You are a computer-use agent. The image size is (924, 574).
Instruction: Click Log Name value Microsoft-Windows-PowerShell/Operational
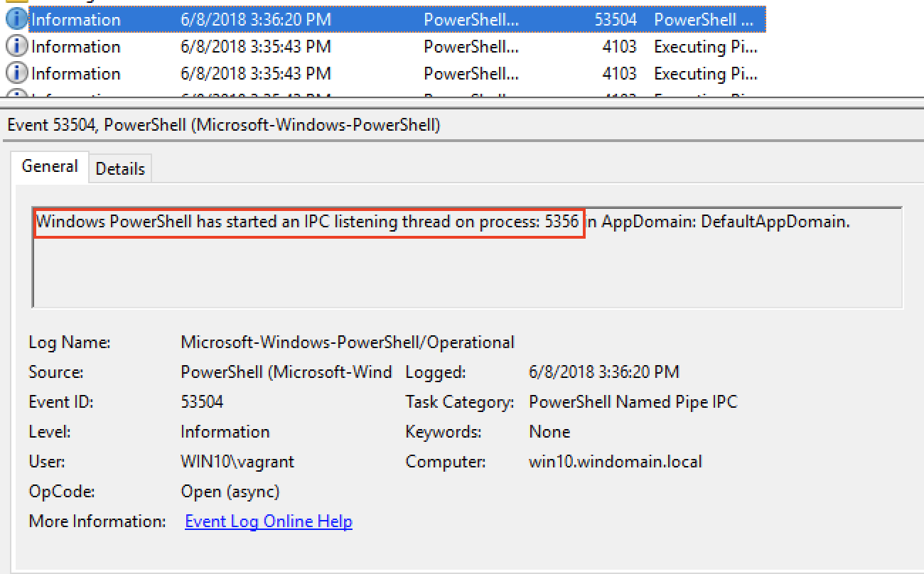[x=348, y=342]
